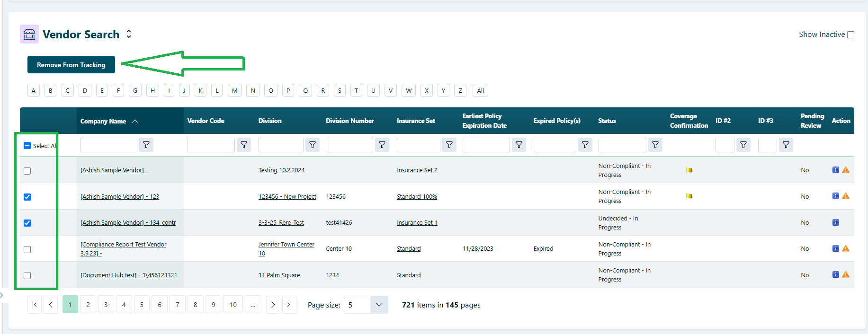The height and width of the screenshot is (334, 868).
Task: Go to page 5 in pagination
Action: pyautogui.click(x=142, y=305)
